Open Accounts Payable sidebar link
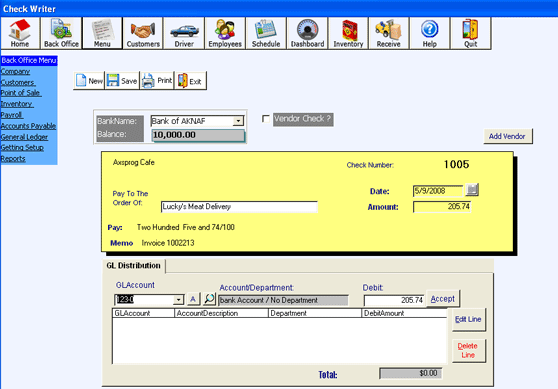This screenshot has height=389, width=558. point(28,126)
